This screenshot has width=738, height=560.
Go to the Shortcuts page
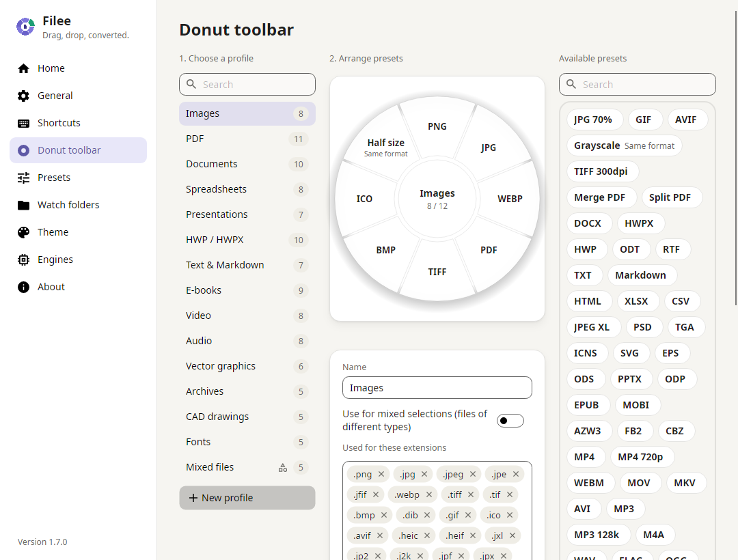[78, 123]
